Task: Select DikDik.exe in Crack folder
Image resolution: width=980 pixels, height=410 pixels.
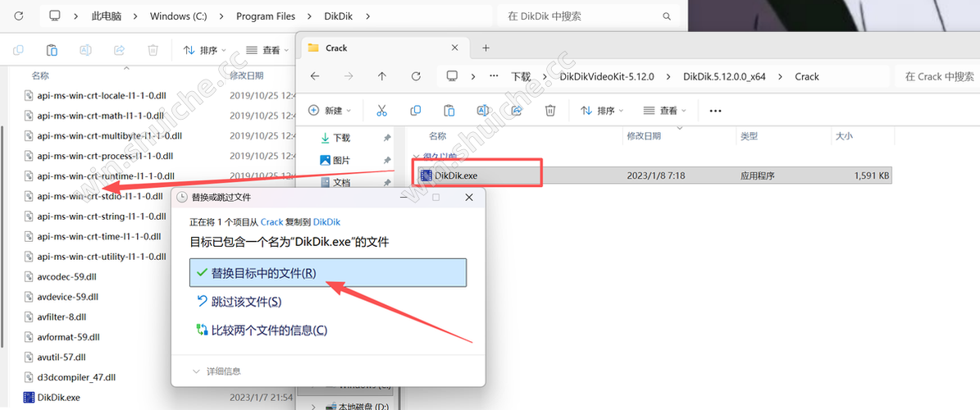Action: tap(654, 175)
